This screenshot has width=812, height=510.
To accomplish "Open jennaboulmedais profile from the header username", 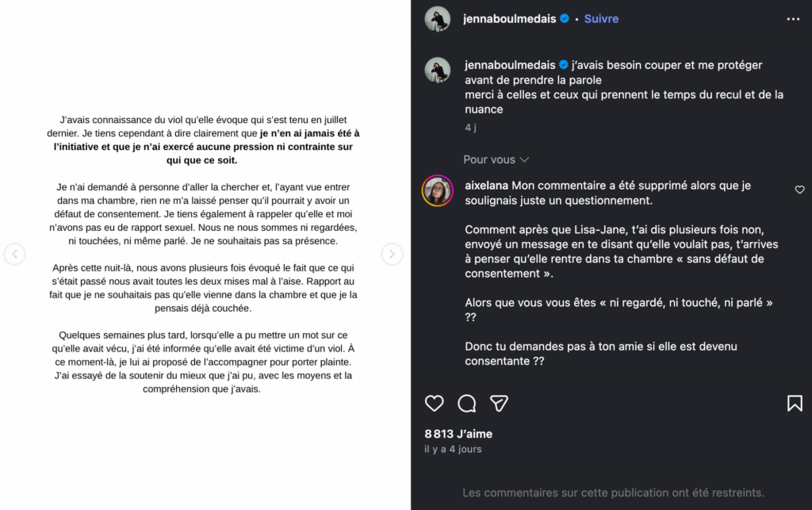I will tap(510, 19).
